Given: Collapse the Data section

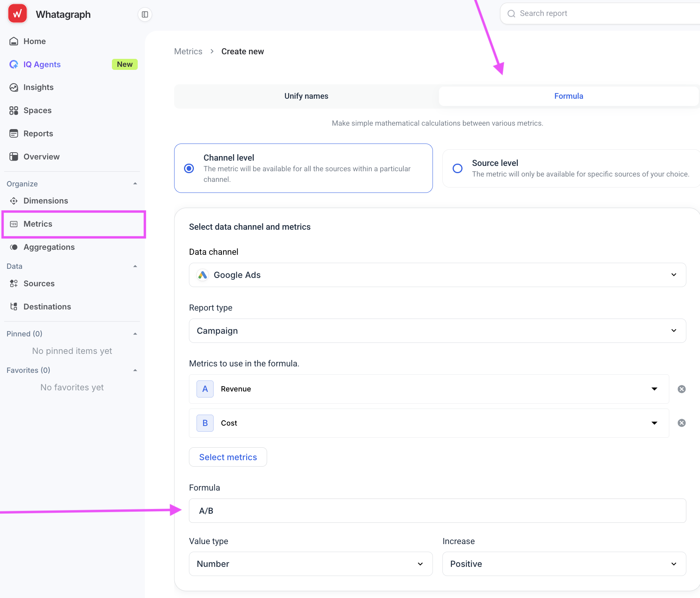Looking at the screenshot, I should pos(135,266).
